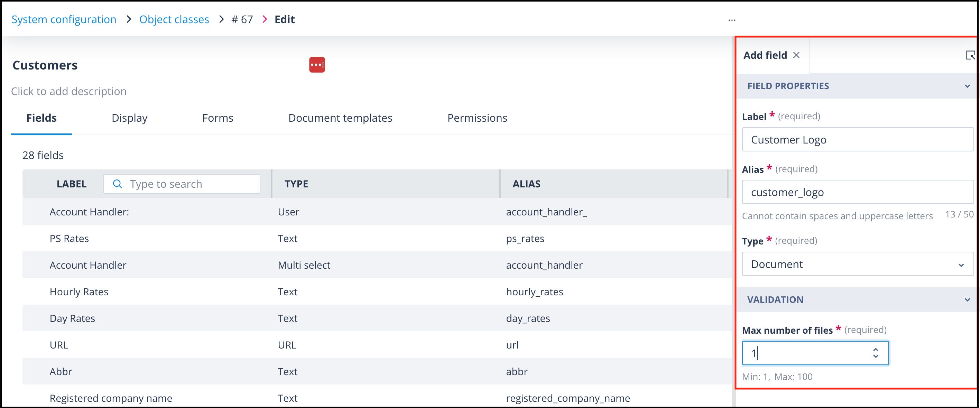Select the Account Handler Multi select row
980x408 pixels.
377,265
